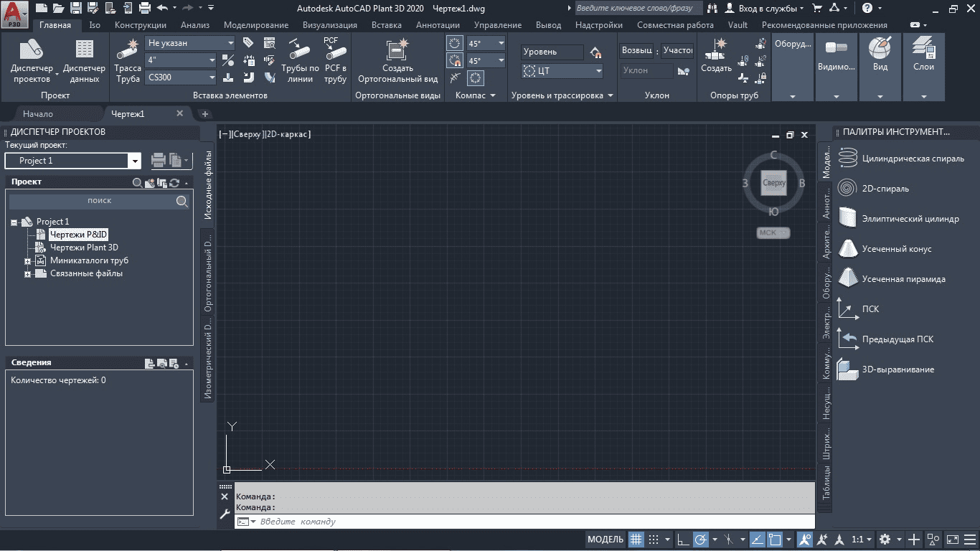Switch to the Моделирование ribbon tab
The width and height of the screenshot is (980, 551).
click(256, 25)
